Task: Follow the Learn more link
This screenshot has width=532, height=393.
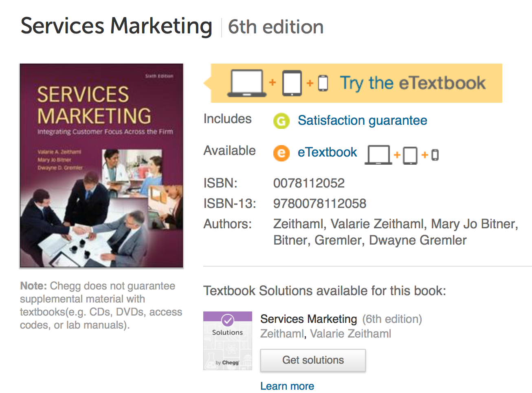Action: [x=287, y=386]
